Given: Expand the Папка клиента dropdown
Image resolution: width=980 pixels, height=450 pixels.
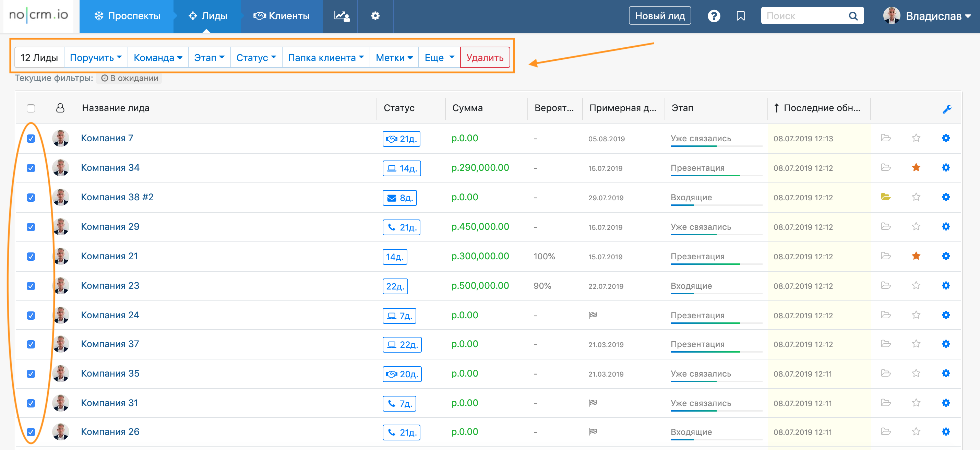Looking at the screenshot, I should pos(326,57).
